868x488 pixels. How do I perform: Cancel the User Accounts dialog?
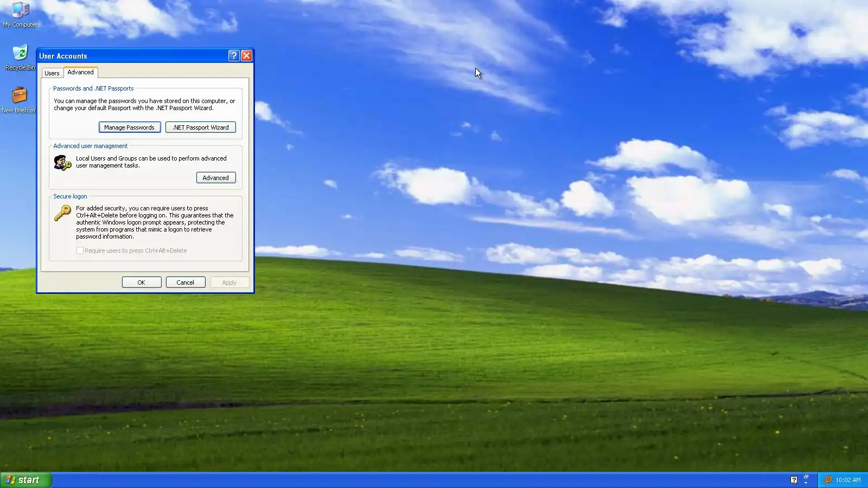click(186, 282)
